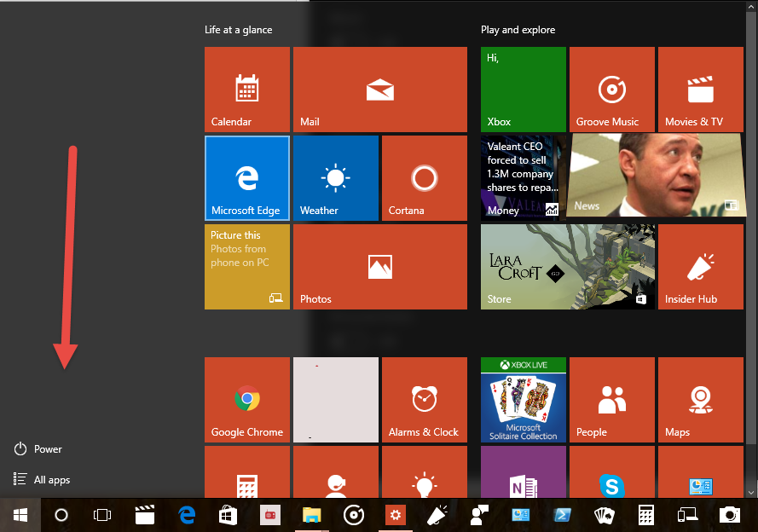Click the yellow Picture this tile
The image size is (758, 532).
(x=247, y=267)
